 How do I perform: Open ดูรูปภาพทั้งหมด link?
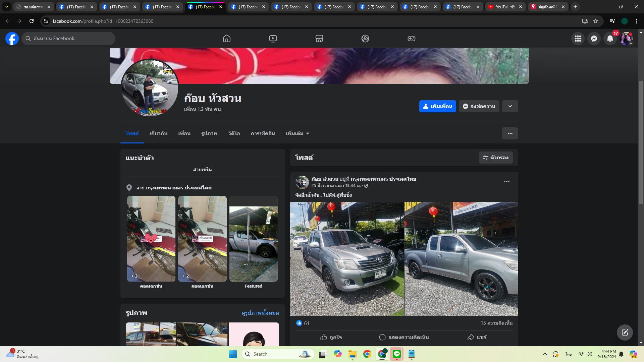(260, 313)
